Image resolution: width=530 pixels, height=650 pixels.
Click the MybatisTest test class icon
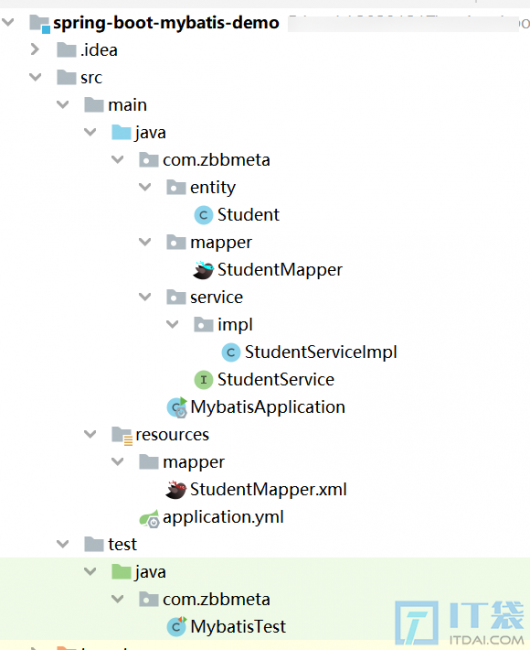[177, 626]
